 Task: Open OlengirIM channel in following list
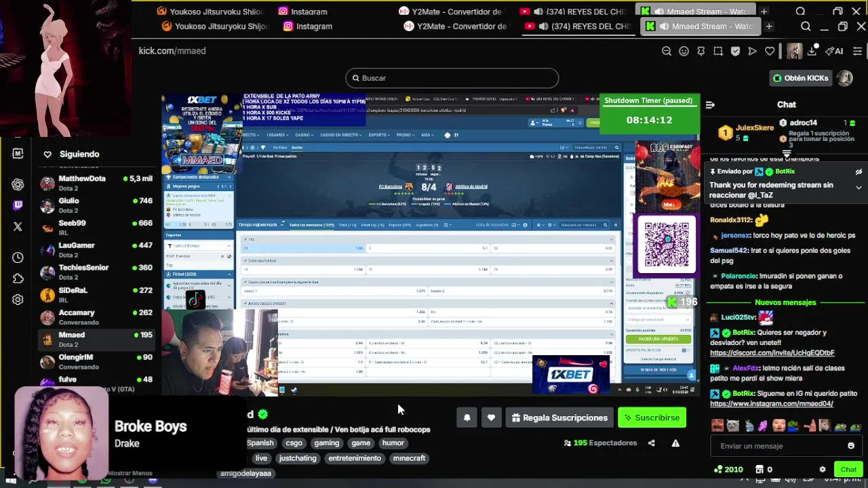[96, 362]
